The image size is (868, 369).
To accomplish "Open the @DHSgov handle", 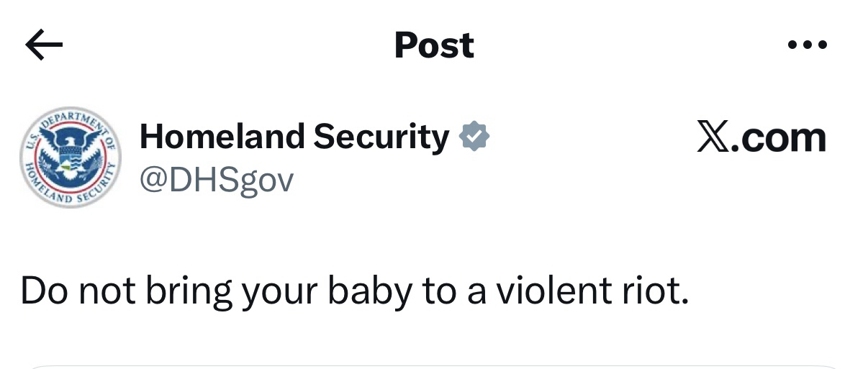I will click(215, 180).
